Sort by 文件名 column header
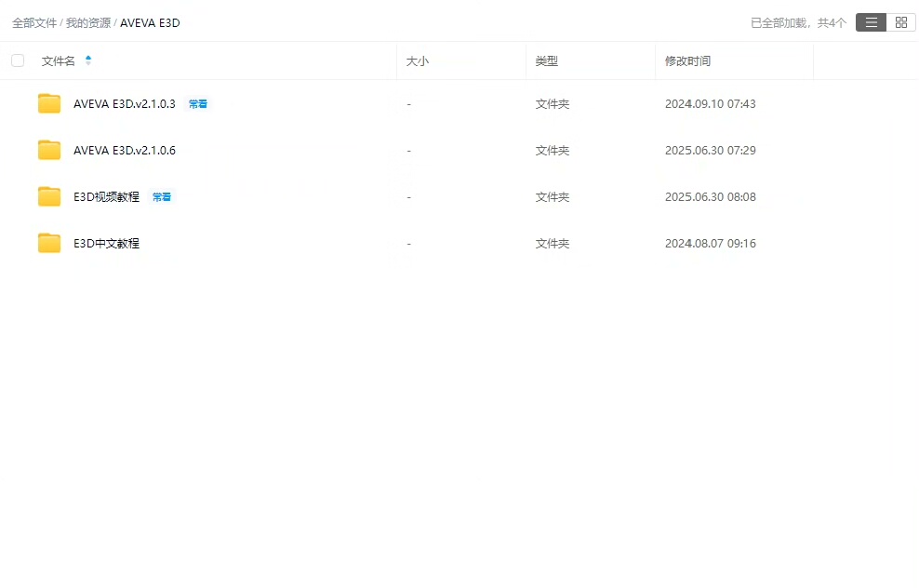 (58, 61)
